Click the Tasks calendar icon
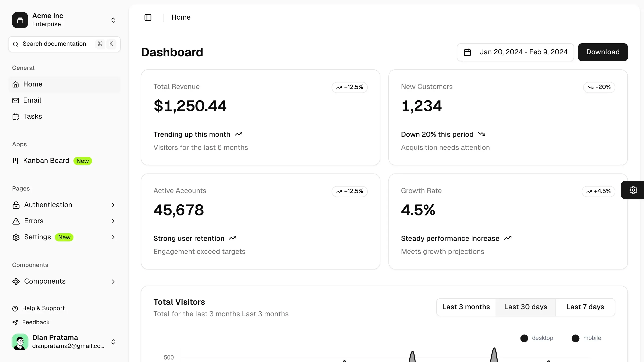Viewport: 644px width, 362px height. pyautogui.click(x=16, y=116)
